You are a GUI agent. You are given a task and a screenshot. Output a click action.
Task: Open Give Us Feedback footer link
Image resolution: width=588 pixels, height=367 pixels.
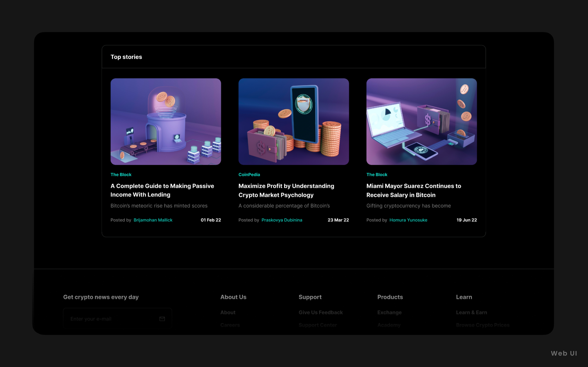click(x=321, y=312)
